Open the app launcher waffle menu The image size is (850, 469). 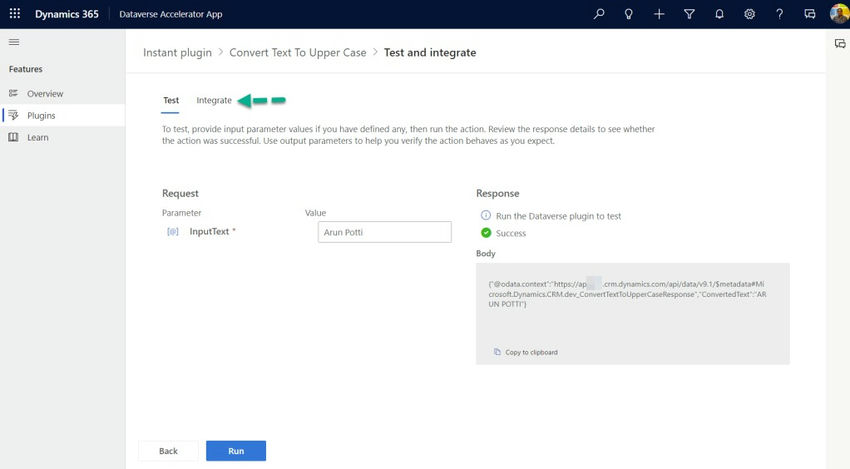(14, 14)
